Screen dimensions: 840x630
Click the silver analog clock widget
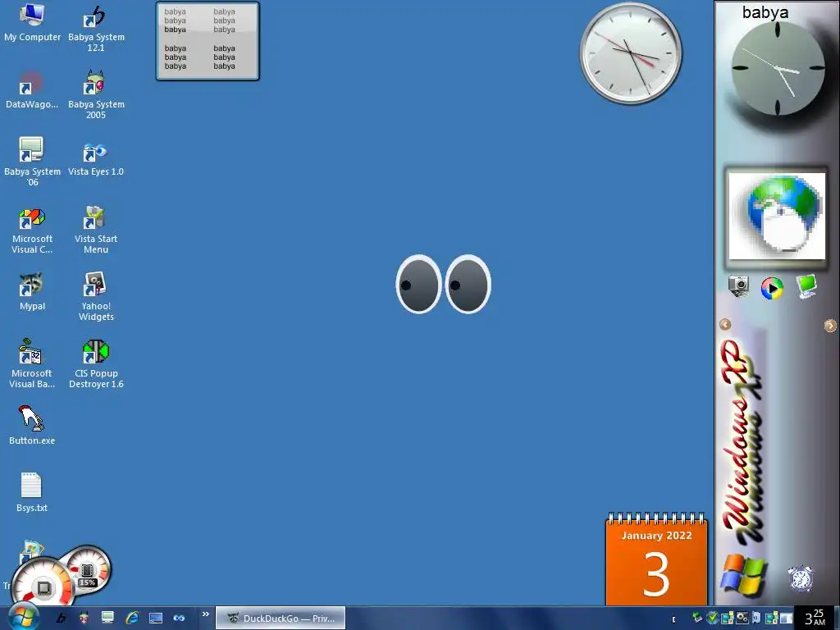631,53
